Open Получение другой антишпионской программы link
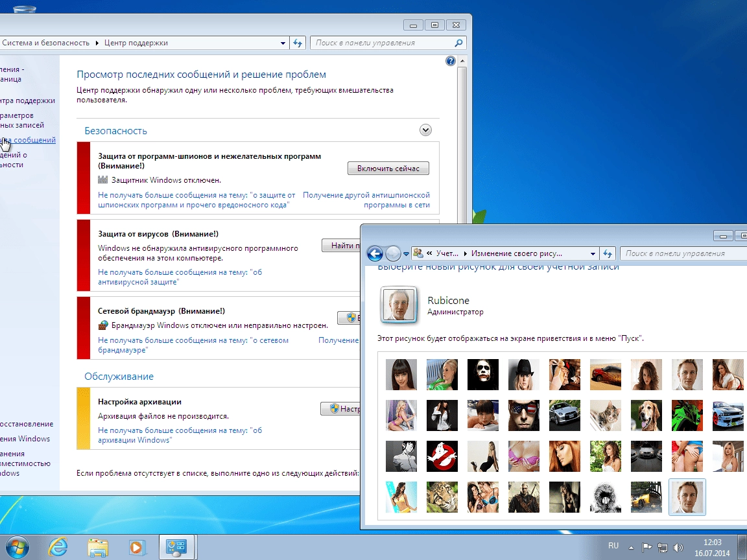 tap(366, 200)
